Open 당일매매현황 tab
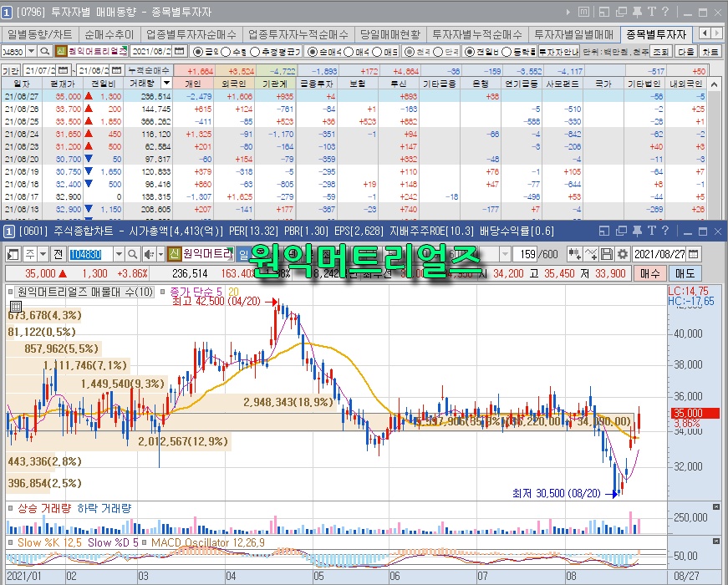 tap(390, 34)
